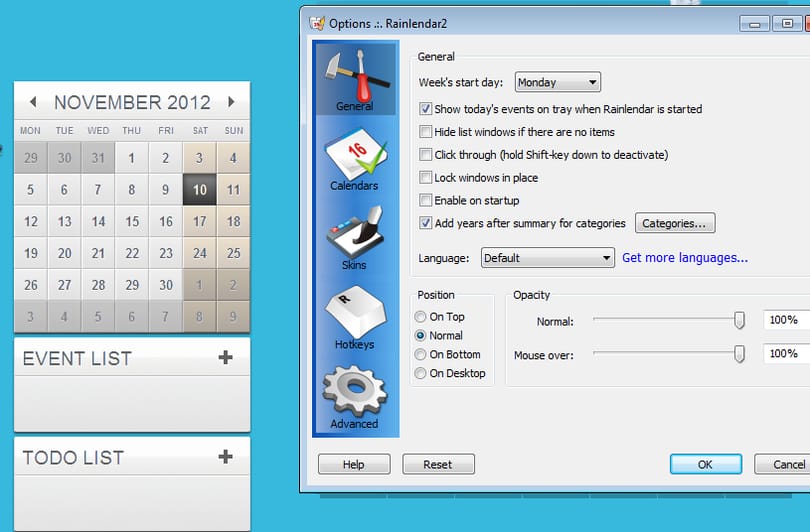Select November 10 in calendar
This screenshot has height=532, width=810.
click(199, 190)
